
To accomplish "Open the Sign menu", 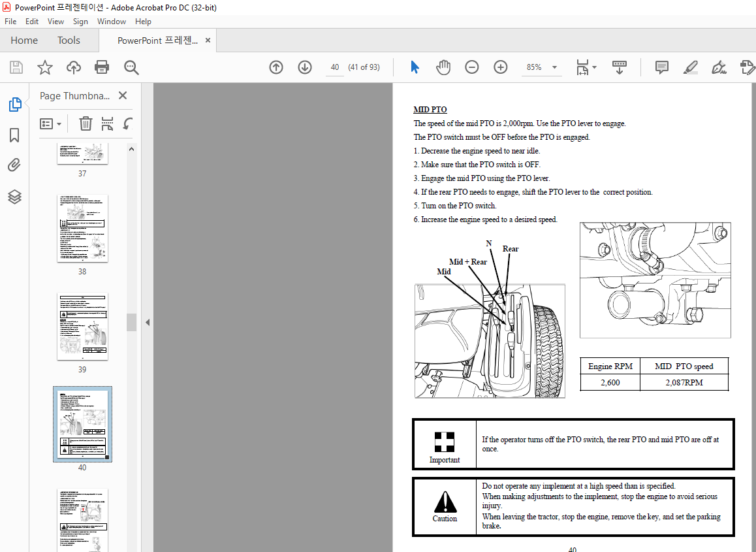I will (x=80, y=21).
